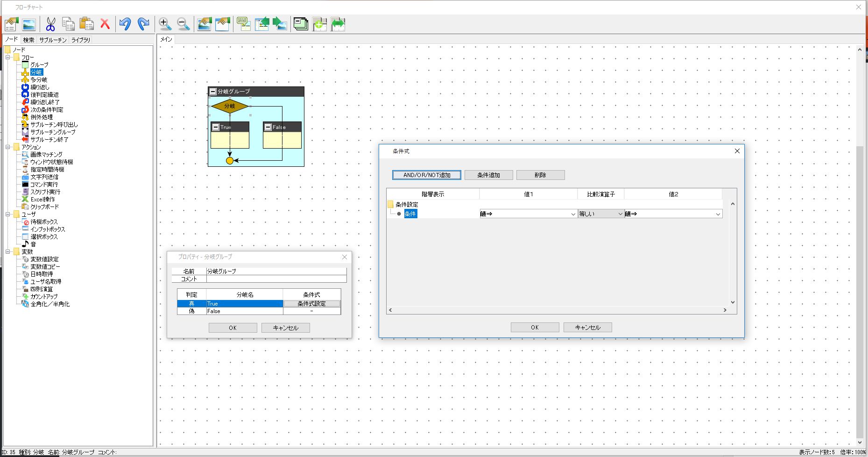Click the 条件式設定 button in True row
The height and width of the screenshot is (457, 868).
coord(312,304)
